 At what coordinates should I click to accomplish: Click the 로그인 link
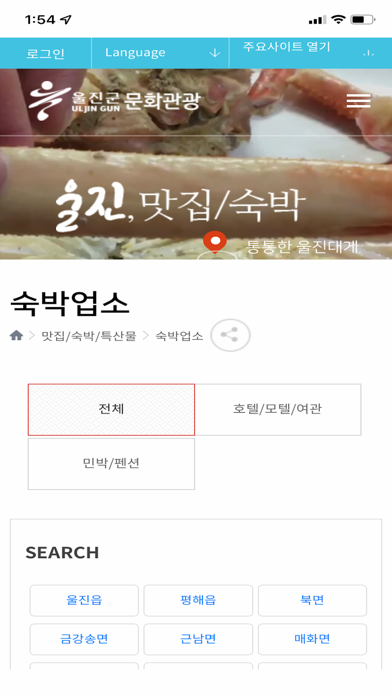[45, 54]
